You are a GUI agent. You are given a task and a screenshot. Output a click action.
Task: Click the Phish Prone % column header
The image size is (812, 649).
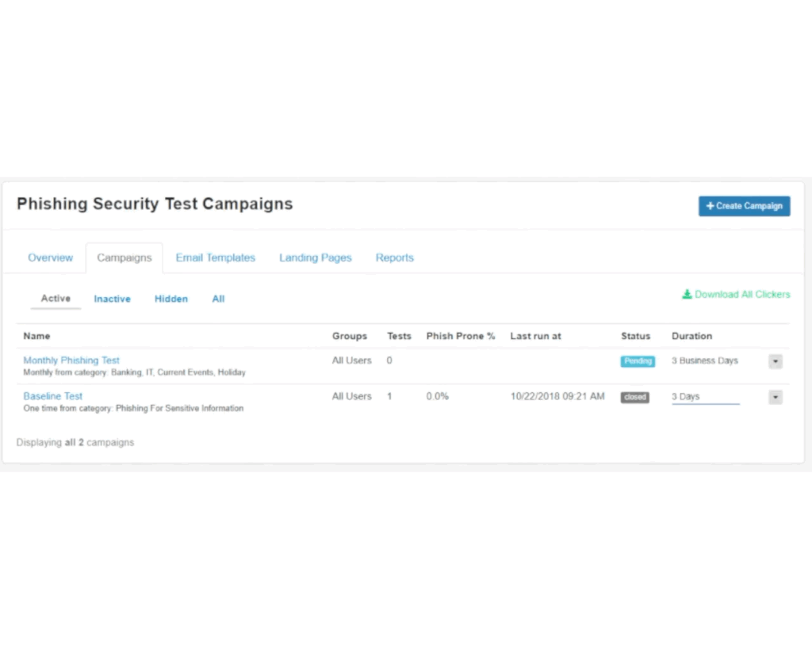pyautogui.click(x=460, y=336)
